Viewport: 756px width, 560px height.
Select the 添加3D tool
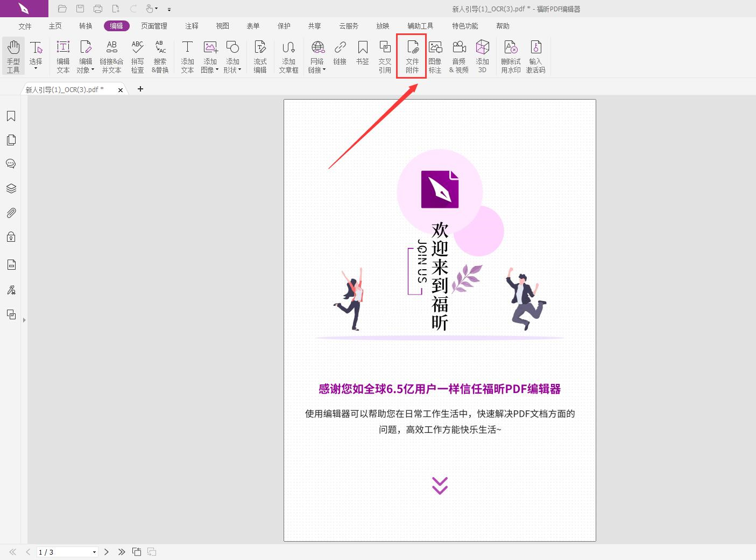[482, 56]
